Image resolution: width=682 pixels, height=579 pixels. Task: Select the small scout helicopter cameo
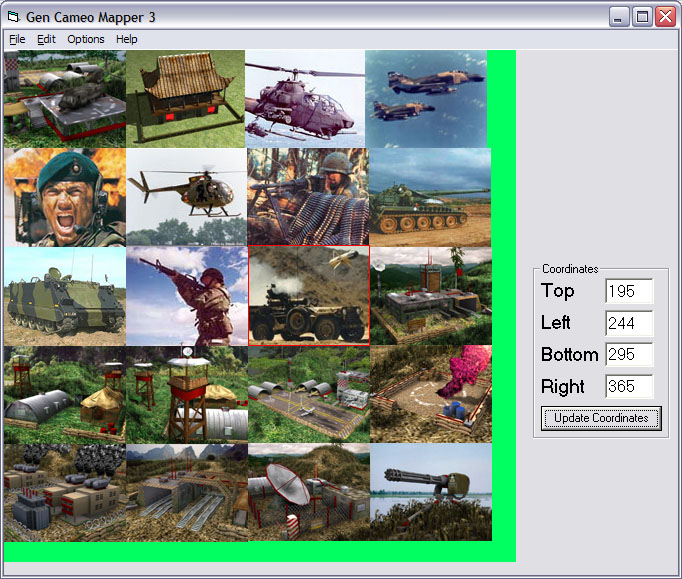pos(187,197)
